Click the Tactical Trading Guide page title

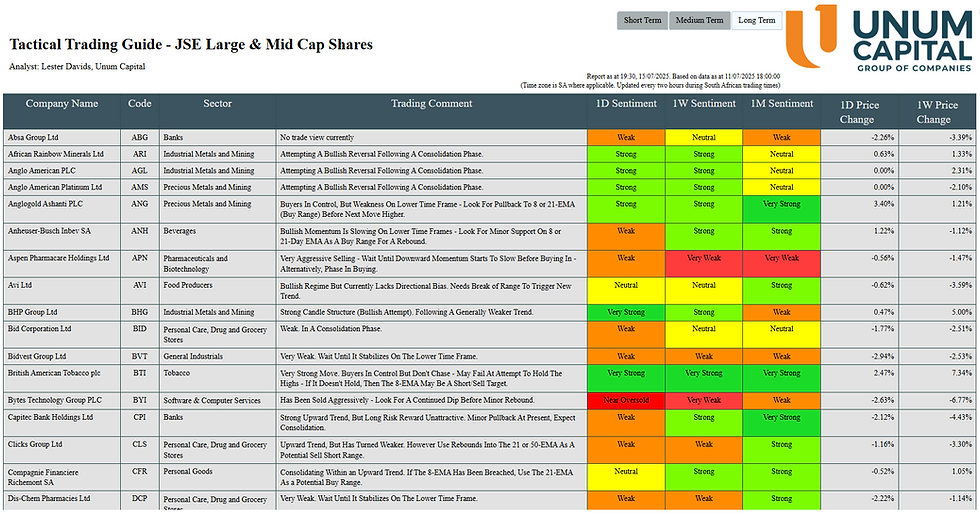[191, 44]
